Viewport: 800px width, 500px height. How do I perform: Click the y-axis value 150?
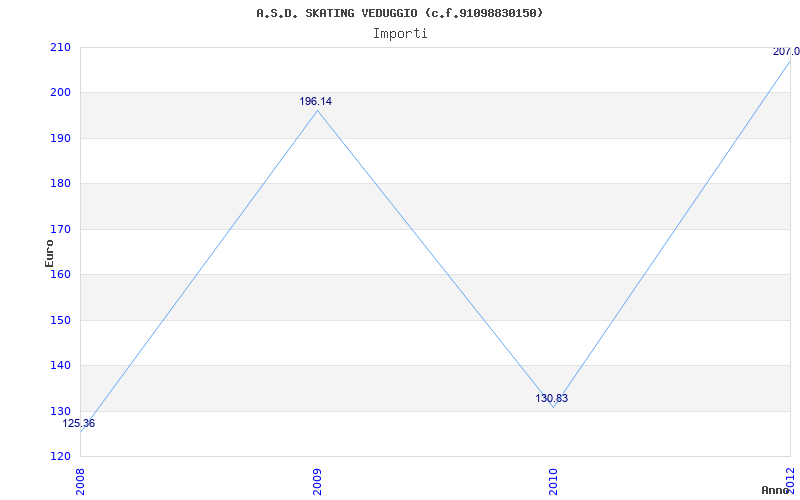60,320
